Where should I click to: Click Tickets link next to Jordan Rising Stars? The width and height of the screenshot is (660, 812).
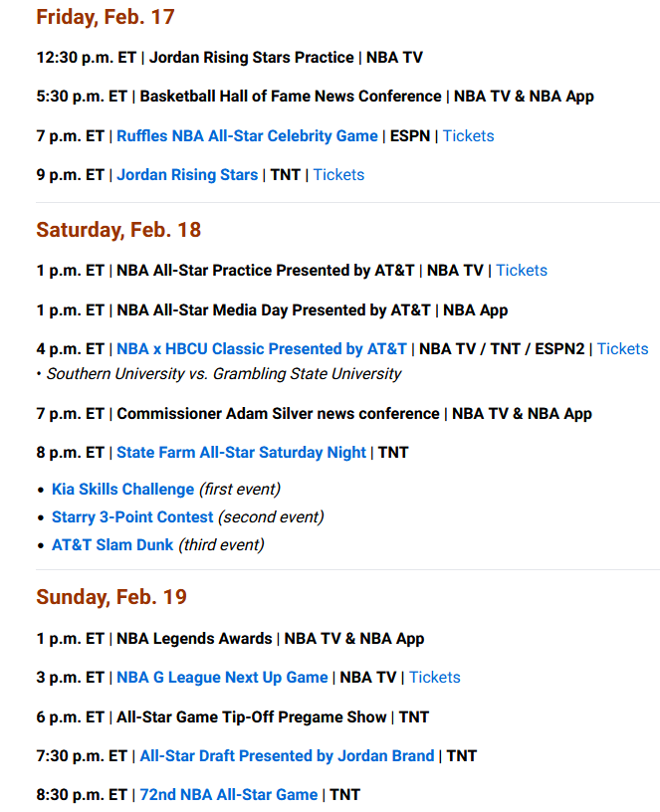point(338,175)
